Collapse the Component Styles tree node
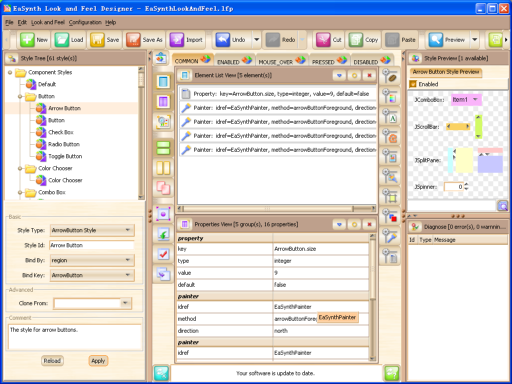 10,72
